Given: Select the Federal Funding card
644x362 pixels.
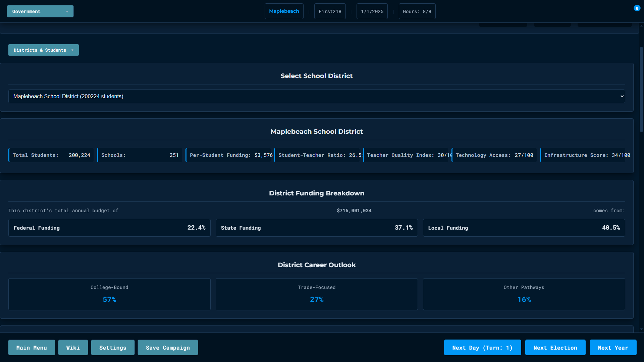Looking at the screenshot, I should pos(109,228).
